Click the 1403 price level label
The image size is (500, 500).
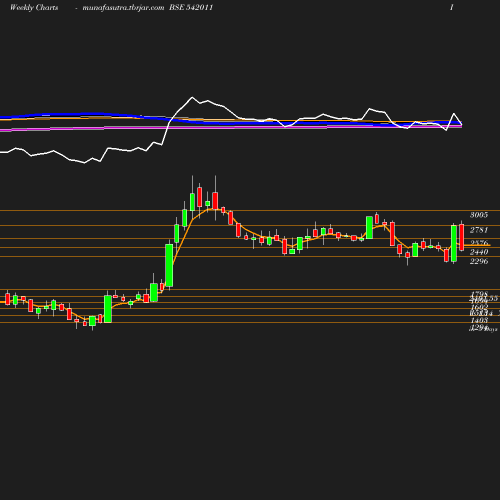click(x=479, y=320)
